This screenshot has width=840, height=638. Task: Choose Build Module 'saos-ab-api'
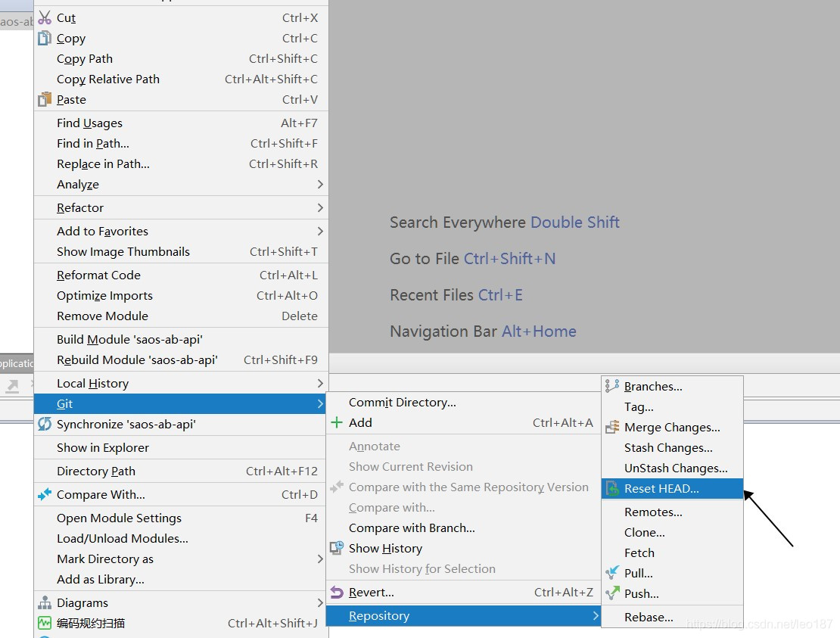[x=181, y=339]
